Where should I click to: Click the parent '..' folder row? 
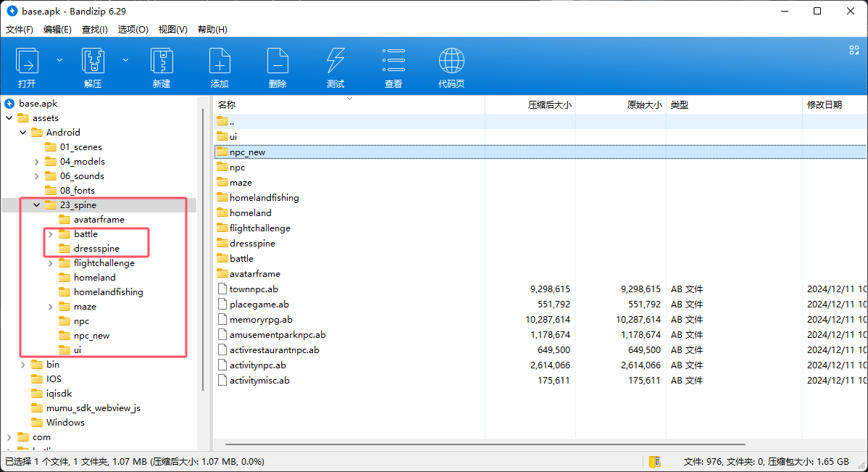tap(541, 121)
